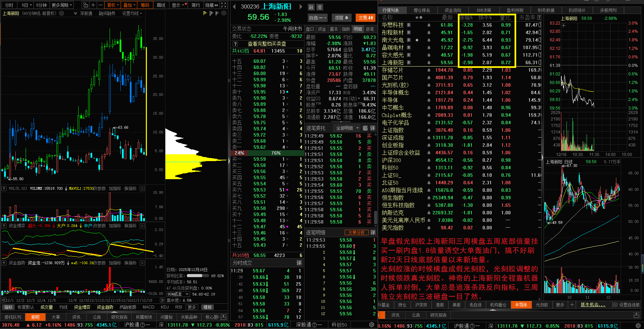The image size is (644, 329).
Task: Show help for 资金博弈 indicator
Action: pos(4,226)
